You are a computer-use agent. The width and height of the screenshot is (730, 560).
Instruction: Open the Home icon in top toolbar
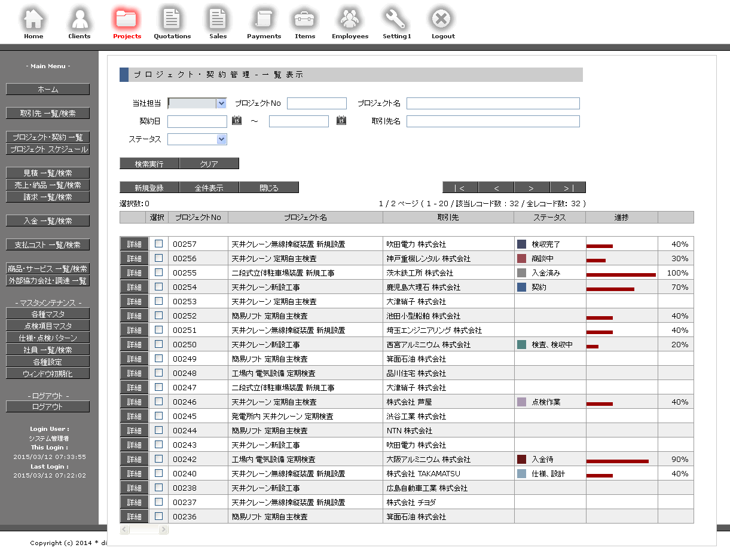point(33,20)
